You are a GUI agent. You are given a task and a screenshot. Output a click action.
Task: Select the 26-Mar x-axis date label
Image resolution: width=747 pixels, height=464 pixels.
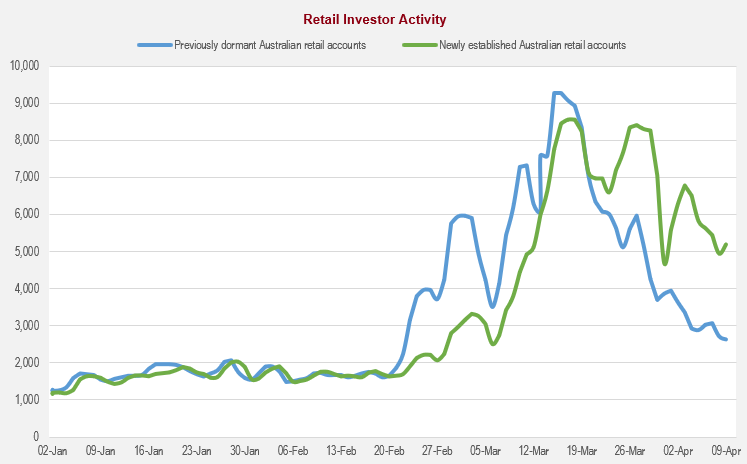click(x=629, y=451)
